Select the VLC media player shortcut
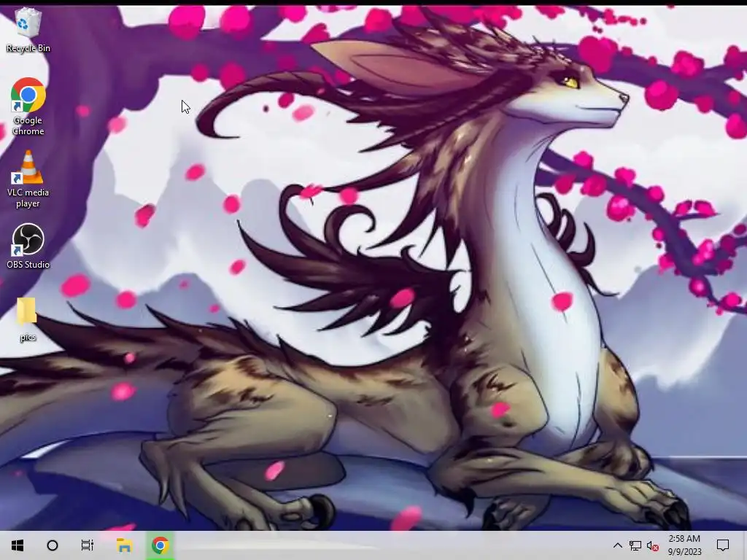The image size is (747, 560). (x=28, y=179)
